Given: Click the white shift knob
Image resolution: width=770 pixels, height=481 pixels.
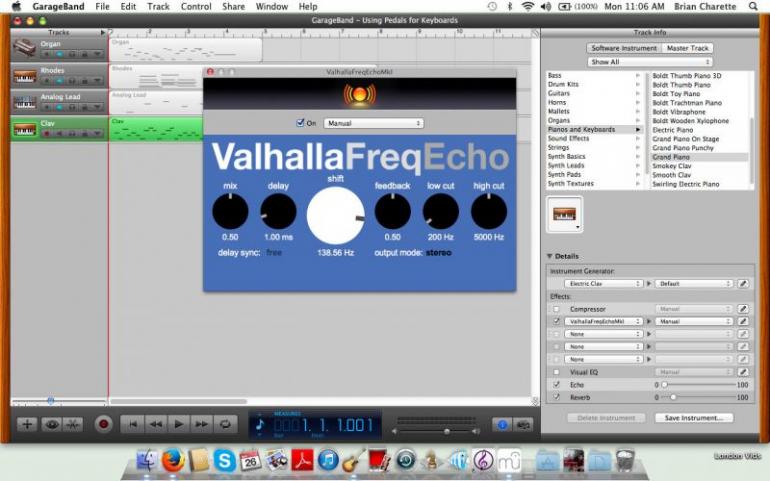Looking at the screenshot, I should pos(336,215).
